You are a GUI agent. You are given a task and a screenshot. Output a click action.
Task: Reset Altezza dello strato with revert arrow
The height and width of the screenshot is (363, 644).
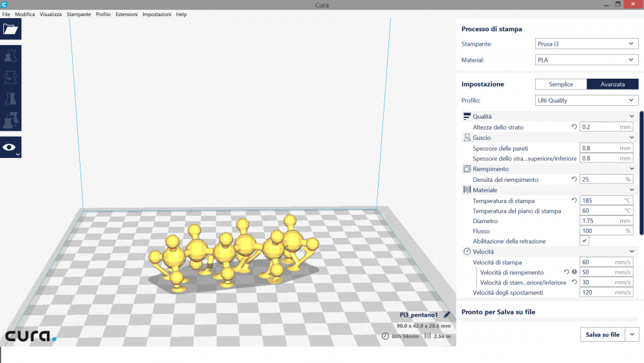click(x=574, y=127)
